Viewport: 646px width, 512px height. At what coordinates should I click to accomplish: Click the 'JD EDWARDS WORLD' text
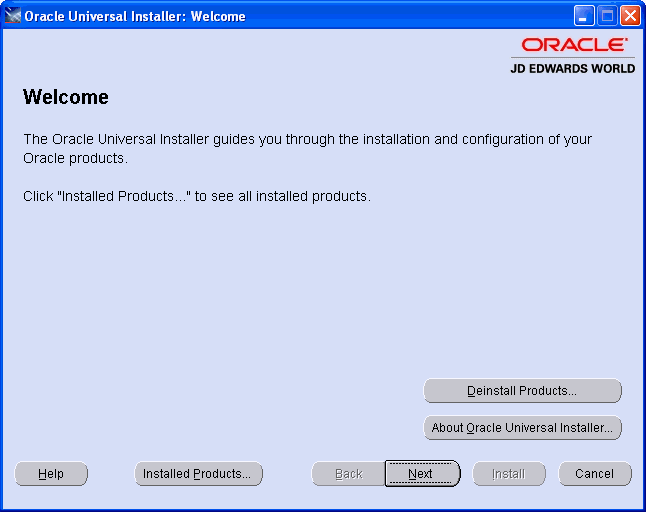point(573,68)
